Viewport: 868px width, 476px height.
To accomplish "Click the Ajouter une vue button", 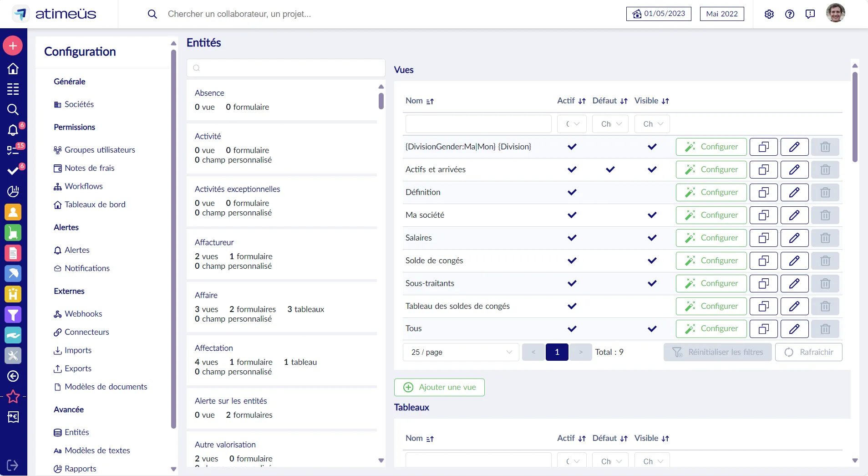I will pyautogui.click(x=439, y=388).
